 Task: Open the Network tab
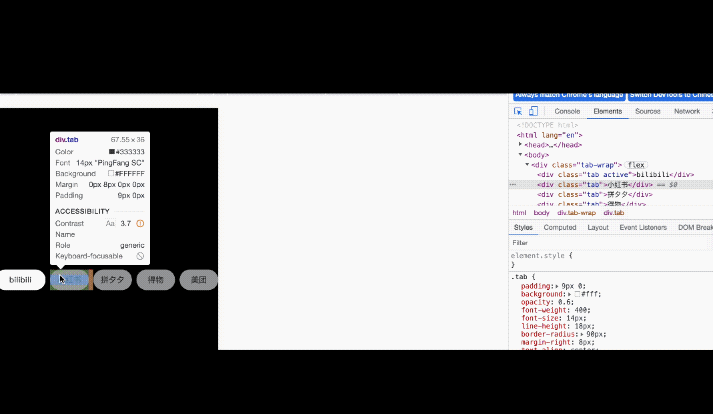(x=687, y=111)
